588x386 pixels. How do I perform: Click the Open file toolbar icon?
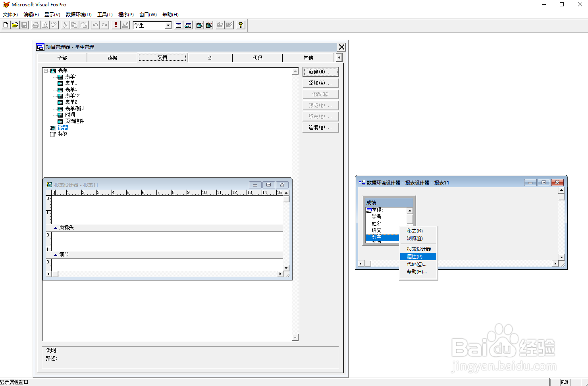tap(15, 25)
